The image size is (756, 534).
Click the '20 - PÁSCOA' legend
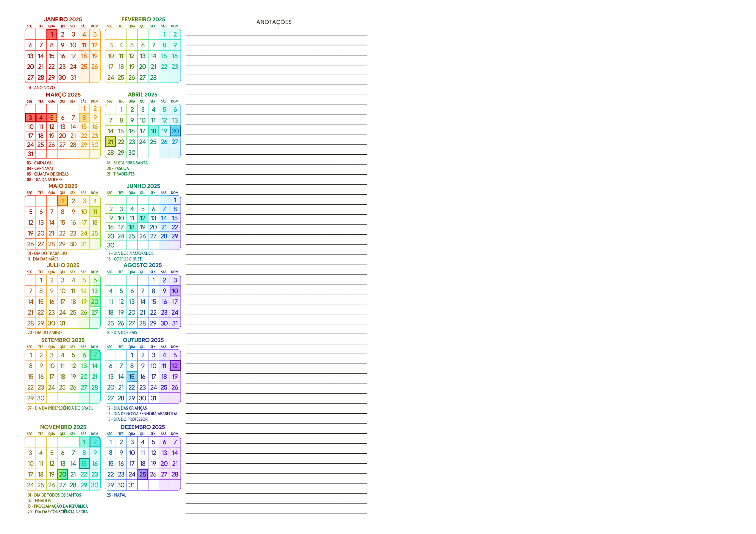[118, 169]
